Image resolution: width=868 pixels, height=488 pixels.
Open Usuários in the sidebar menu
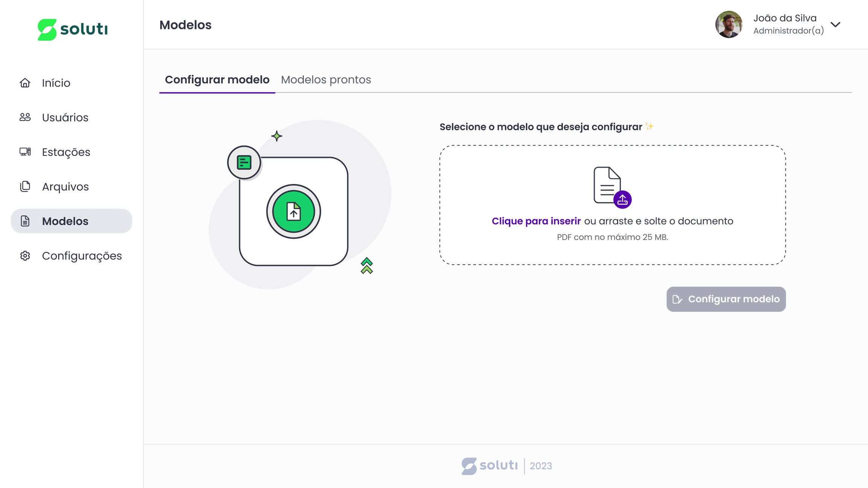click(x=65, y=117)
